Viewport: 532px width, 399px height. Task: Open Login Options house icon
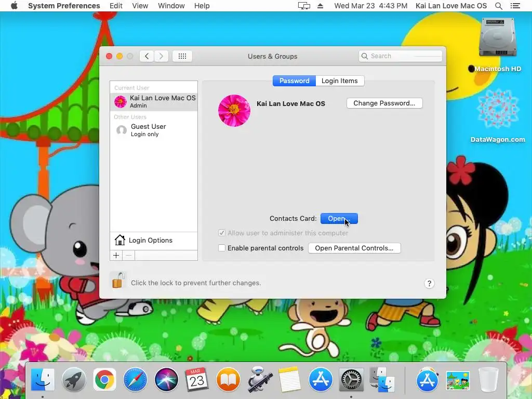tap(120, 240)
